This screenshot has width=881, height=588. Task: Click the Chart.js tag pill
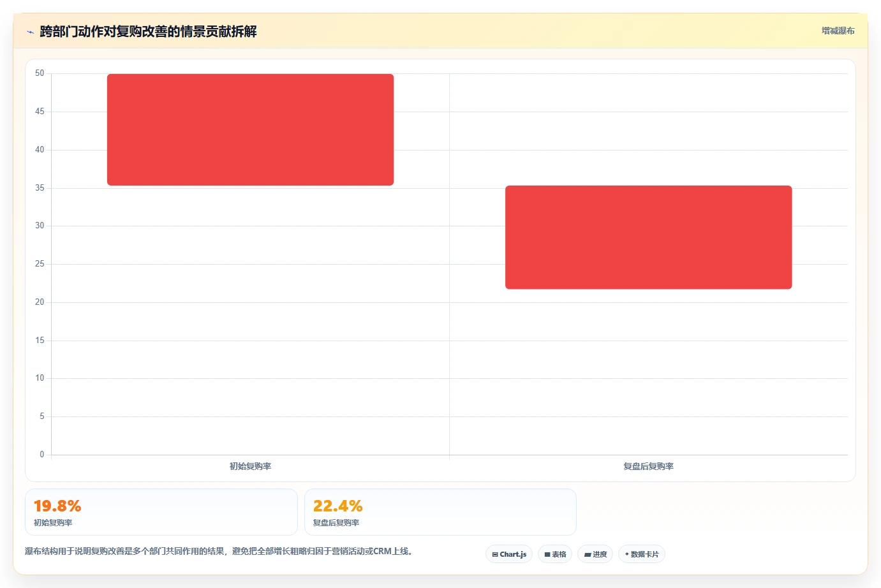coord(509,554)
